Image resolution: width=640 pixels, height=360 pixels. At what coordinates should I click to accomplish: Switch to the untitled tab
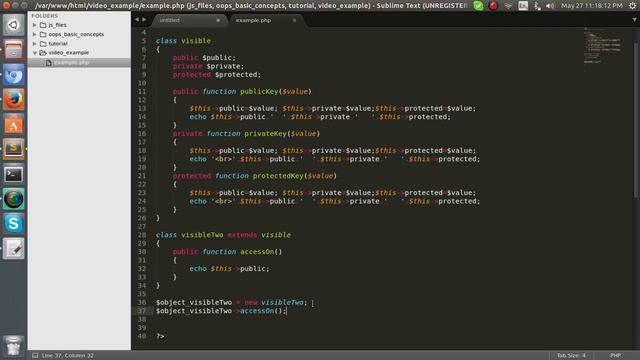[x=189, y=20]
